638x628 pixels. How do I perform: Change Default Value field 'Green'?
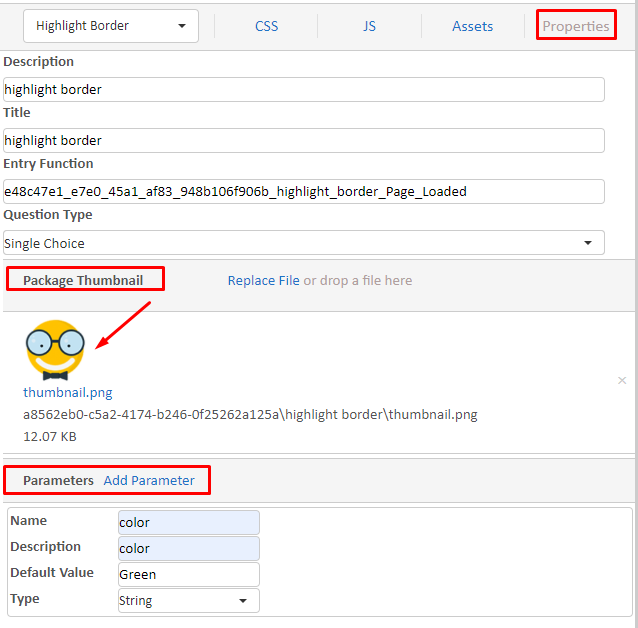189,575
